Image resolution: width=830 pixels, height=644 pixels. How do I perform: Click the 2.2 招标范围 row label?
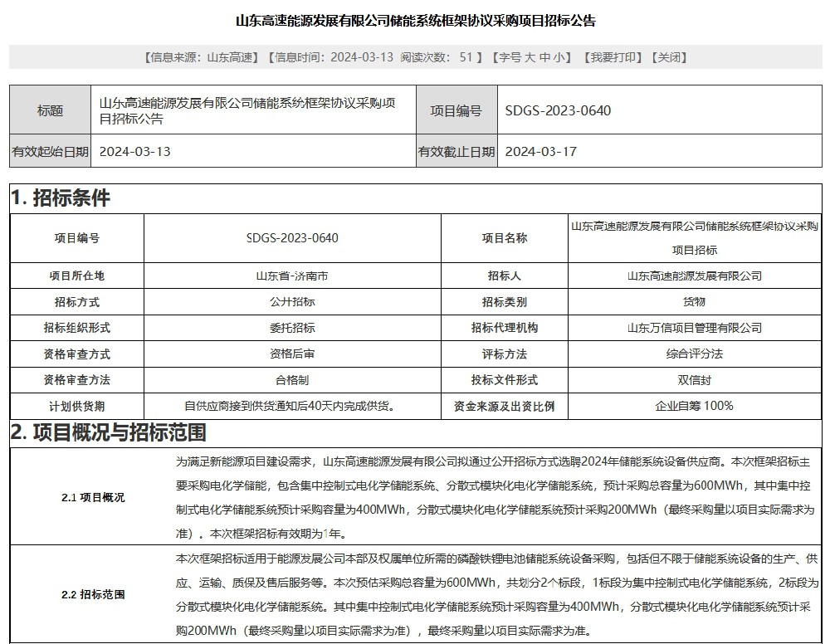pyautogui.click(x=93, y=594)
